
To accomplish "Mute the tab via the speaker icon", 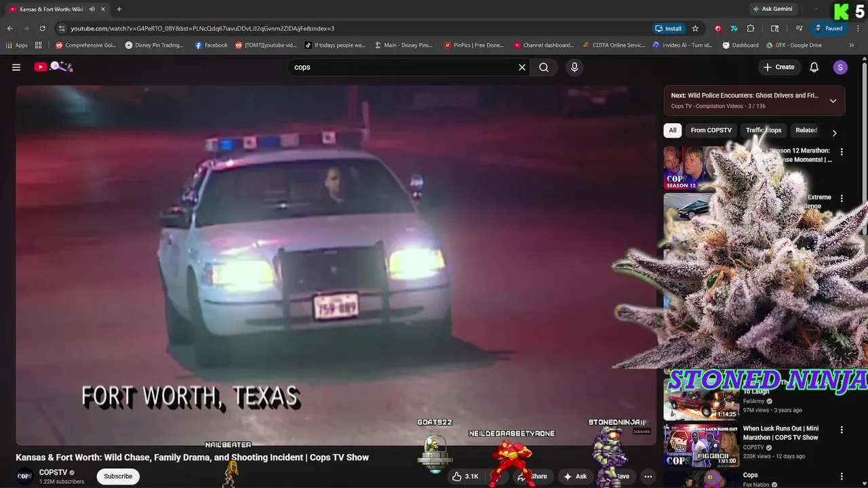I will [92, 9].
